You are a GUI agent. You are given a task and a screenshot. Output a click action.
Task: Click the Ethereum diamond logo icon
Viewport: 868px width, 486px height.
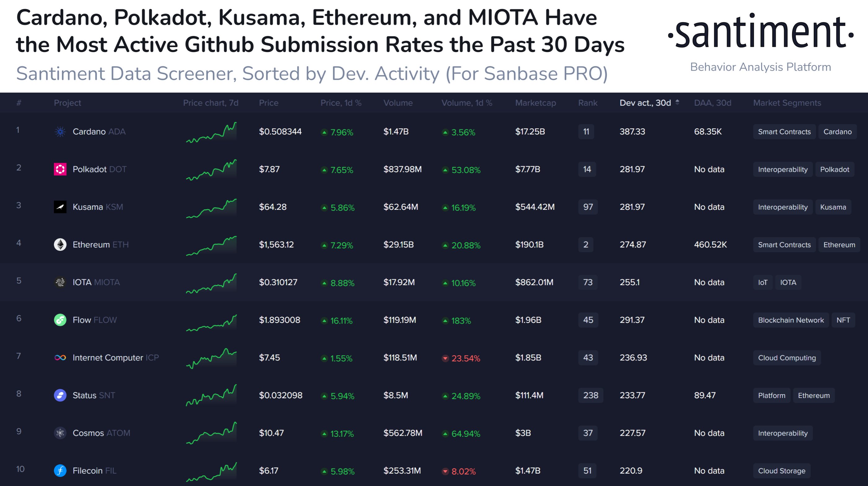(60, 245)
